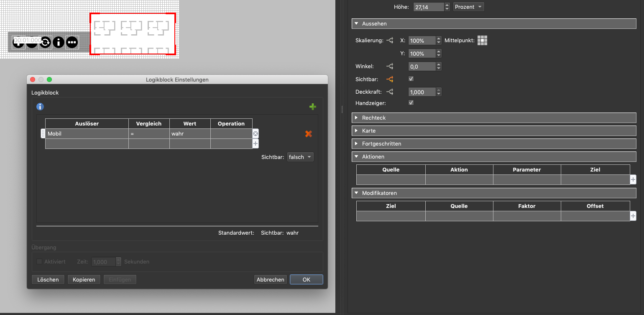Click the Parameter header in Aktionen table
The height and width of the screenshot is (315, 644).
click(x=527, y=170)
